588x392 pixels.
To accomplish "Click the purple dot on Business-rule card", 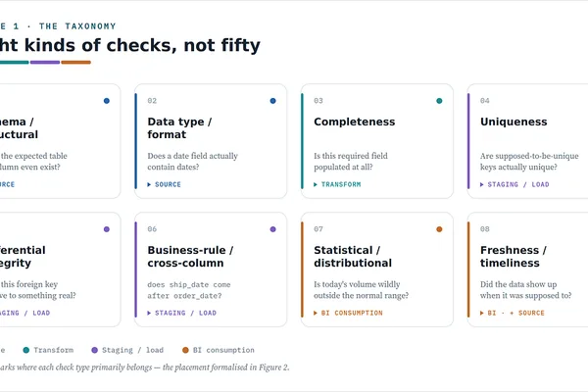I will click(273, 229).
